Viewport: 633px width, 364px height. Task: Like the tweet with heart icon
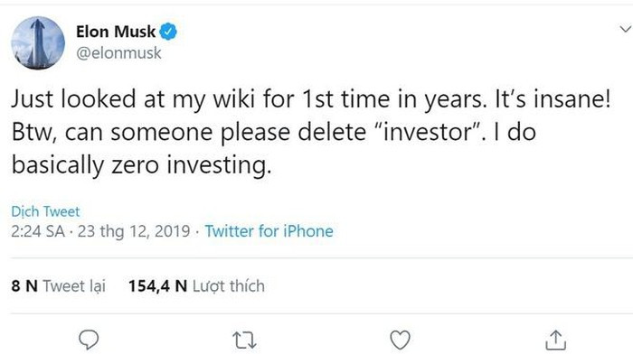[401, 339]
